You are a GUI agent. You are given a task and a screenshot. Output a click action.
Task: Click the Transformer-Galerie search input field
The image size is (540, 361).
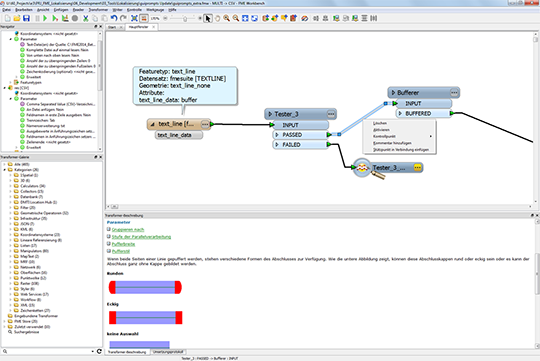tap(49, 351)
